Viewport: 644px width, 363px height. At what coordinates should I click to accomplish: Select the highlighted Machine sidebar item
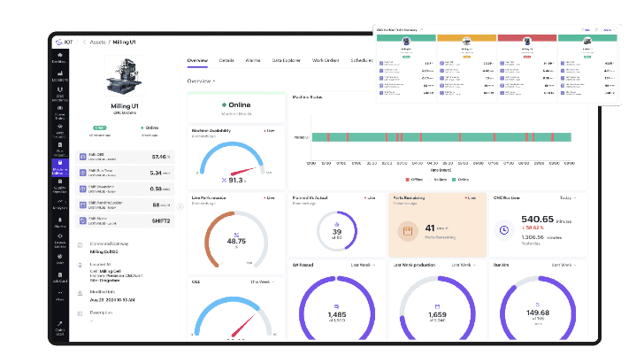click(x=60, y=167)
